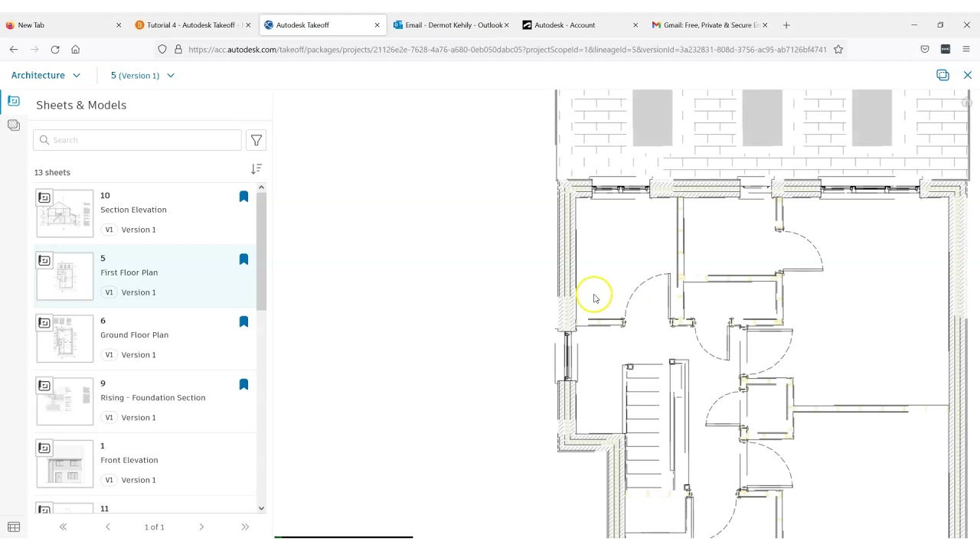Open Section Elevation sheet thumbnail
The width and height of the screenshot is (980, 551).
65,214
